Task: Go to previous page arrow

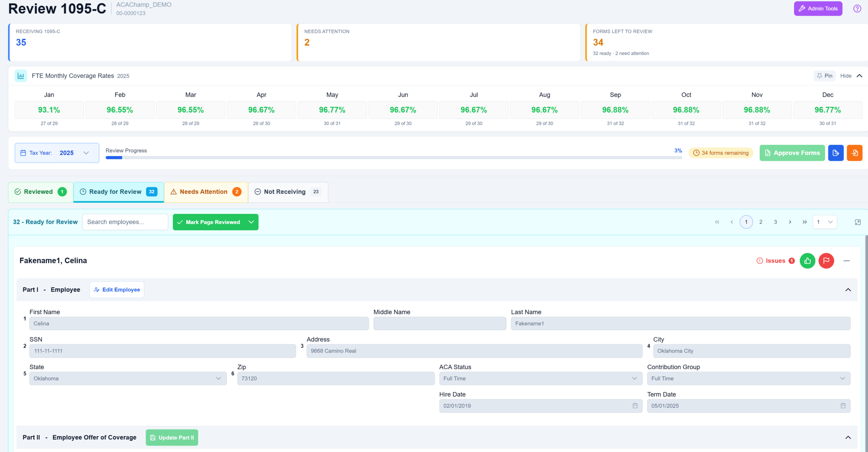Action: (x=732, y=222)
